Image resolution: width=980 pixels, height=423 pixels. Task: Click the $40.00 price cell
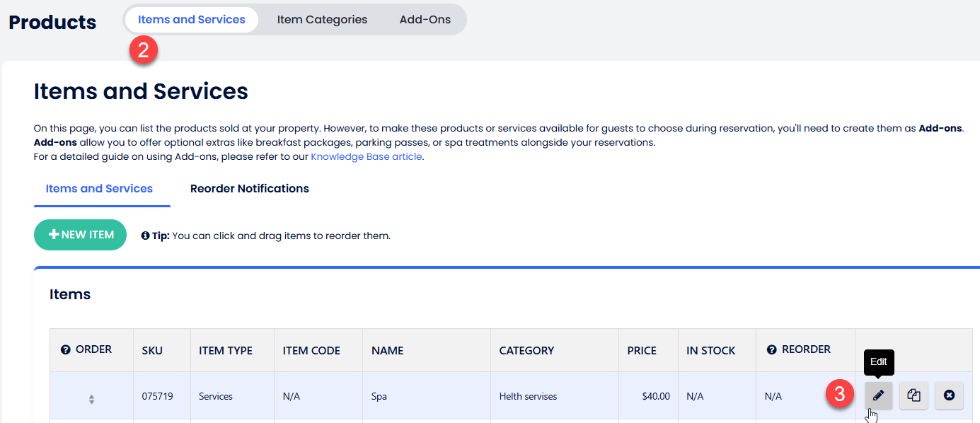[656, 397]
